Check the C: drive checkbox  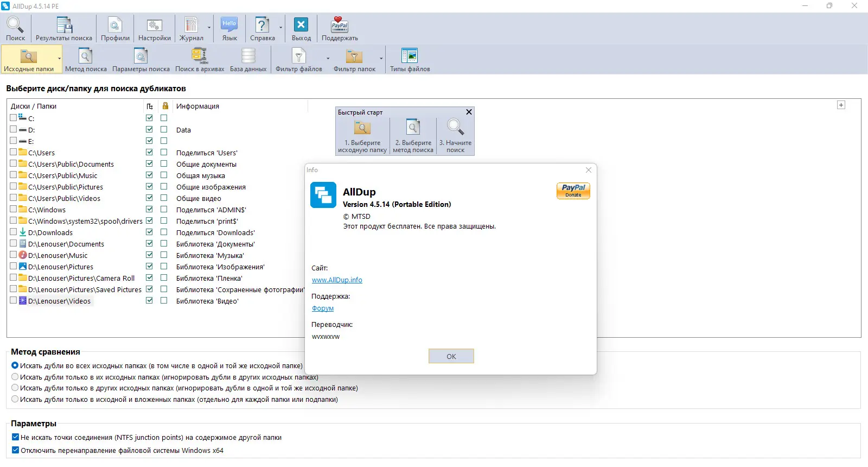[x=14, y=117]
